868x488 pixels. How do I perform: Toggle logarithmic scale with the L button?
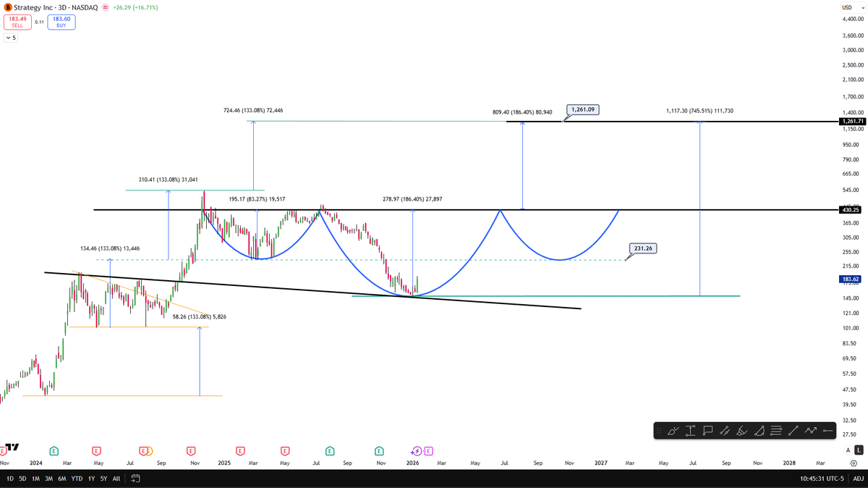tap(859, 450)
